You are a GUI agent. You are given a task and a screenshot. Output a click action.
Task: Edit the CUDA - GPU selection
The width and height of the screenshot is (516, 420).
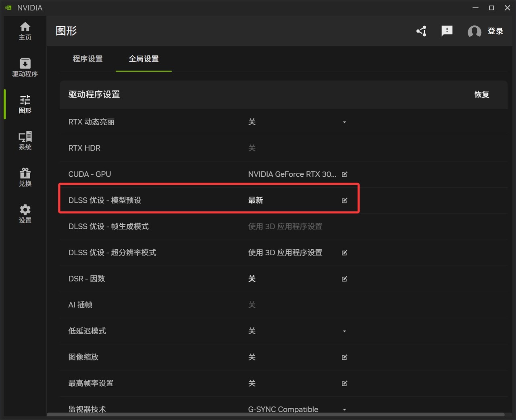pyautogui.click(x=344, y=174)
